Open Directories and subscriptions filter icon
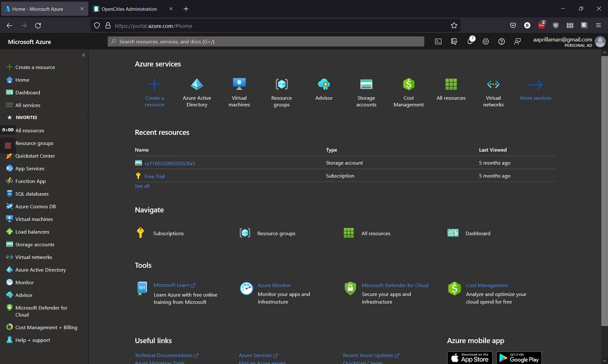Image resolution: width=608 pixels, height=364 pixels. tap(454, 42)
